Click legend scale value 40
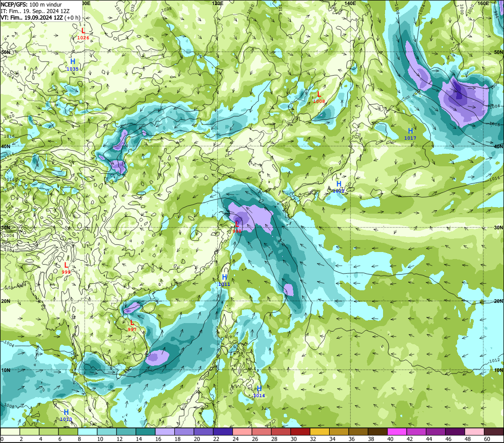This screenshot has width=504, height=443. click(x=390, y=439)
